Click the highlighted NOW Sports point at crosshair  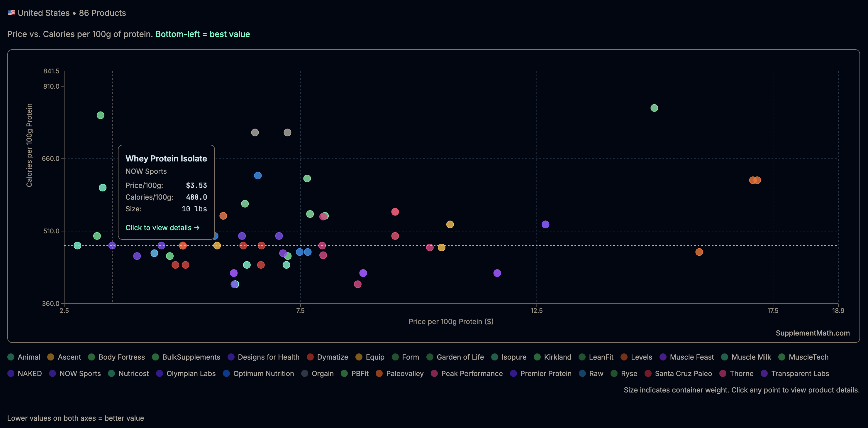point(112,245)
